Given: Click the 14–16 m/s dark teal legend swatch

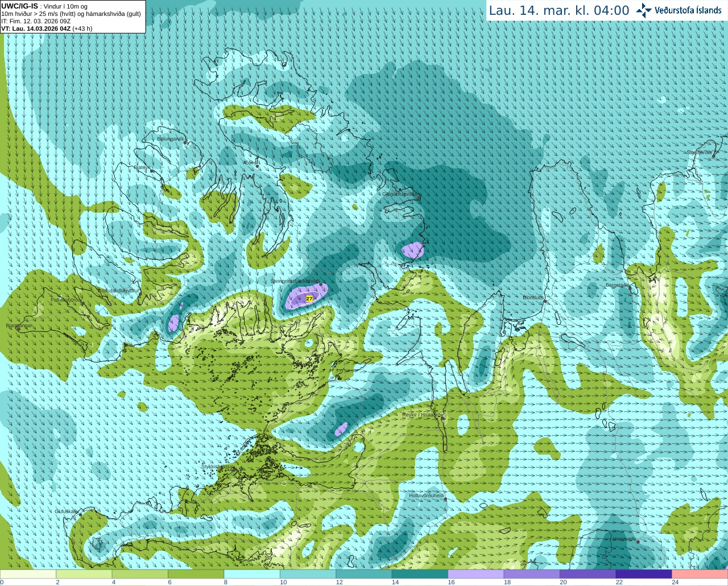Looking at the screenshot, I should coord(420,574).
